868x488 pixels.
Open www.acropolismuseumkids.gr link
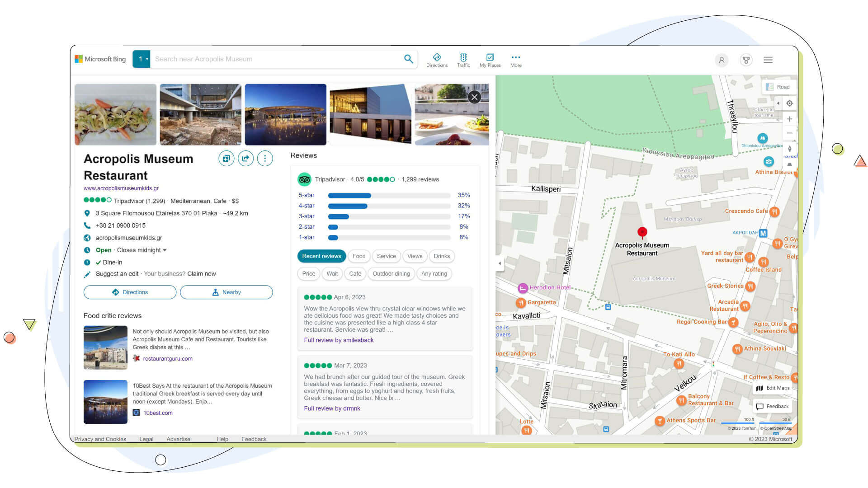click(x=121, y=188)
